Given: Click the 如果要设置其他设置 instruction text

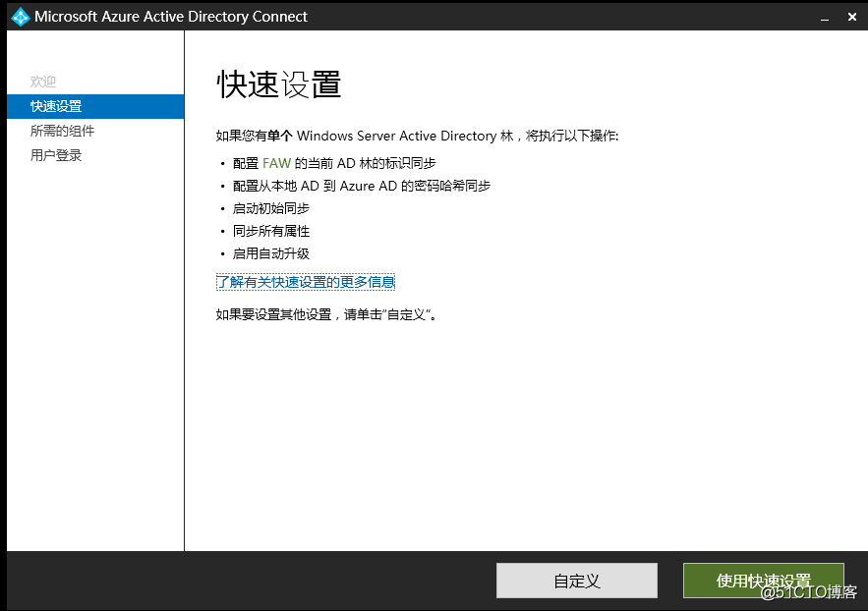Looking at the screenshot, I should (326, 314).
